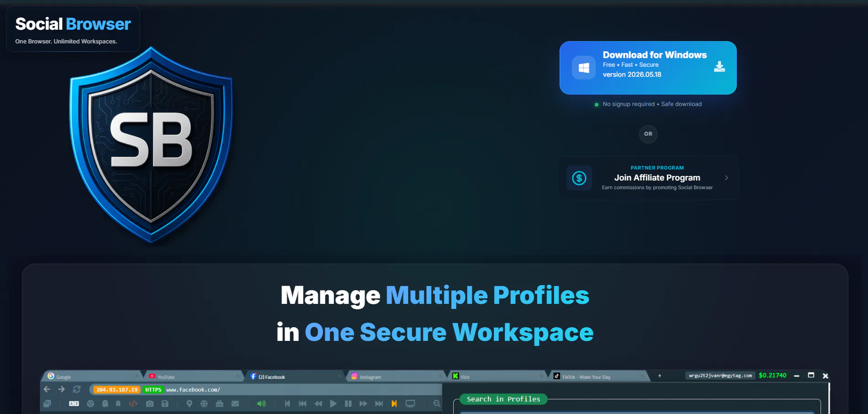Click the save floppy disk icon

click(x=165, y=403)
